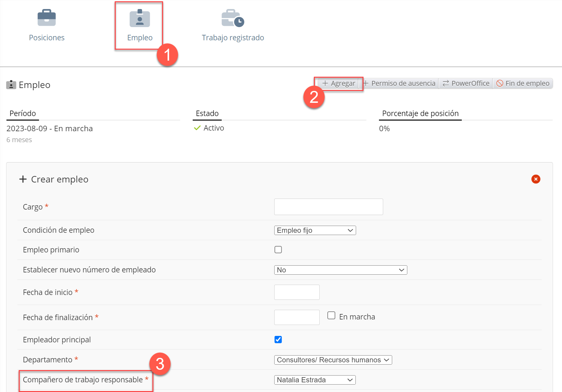
Task: Focus the Fecha de inicio field
Action: (x=297, y=292)
